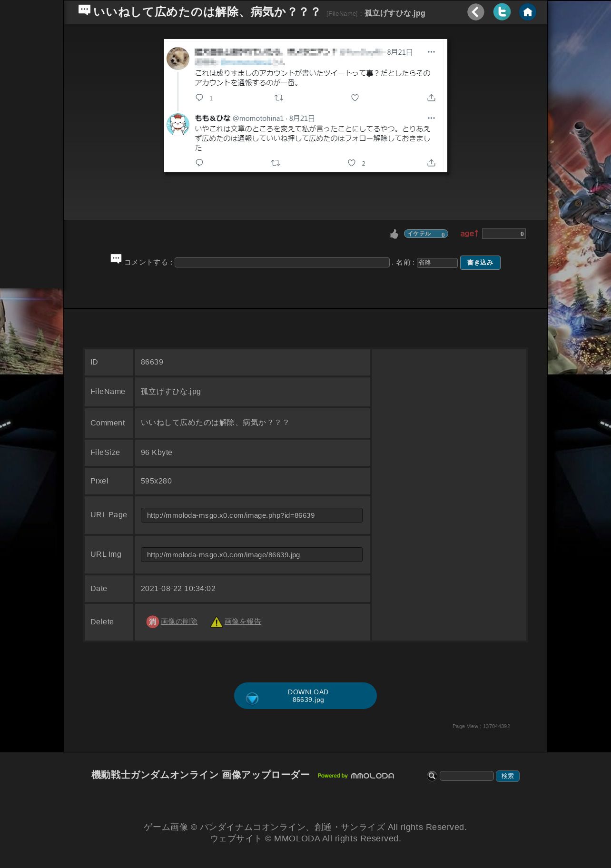Submit comment with 書き込み button
The height and width of the screenshot is (868, 611).
(x=480, y=263)
